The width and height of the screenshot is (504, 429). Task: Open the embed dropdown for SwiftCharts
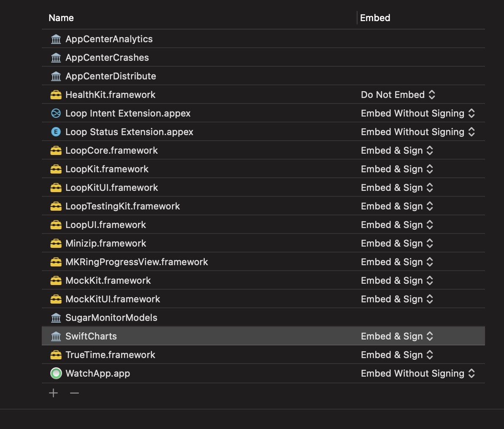coord(397,337)
